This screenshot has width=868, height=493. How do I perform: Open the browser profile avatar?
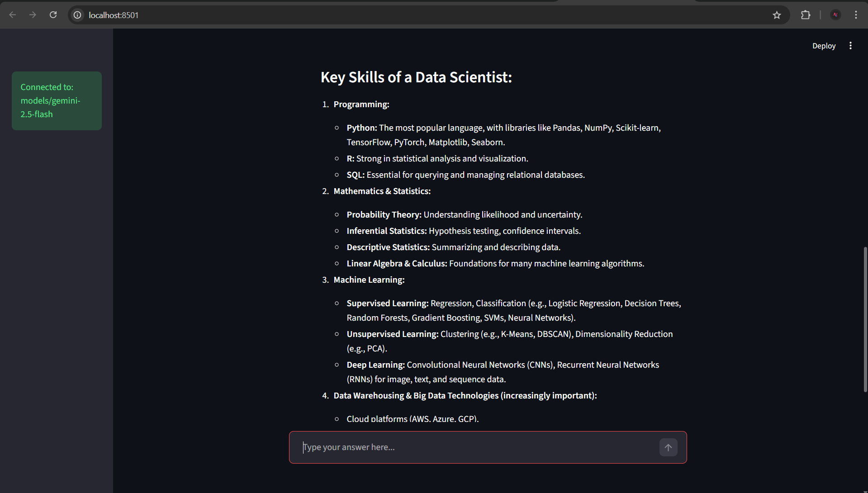(835, 15)
